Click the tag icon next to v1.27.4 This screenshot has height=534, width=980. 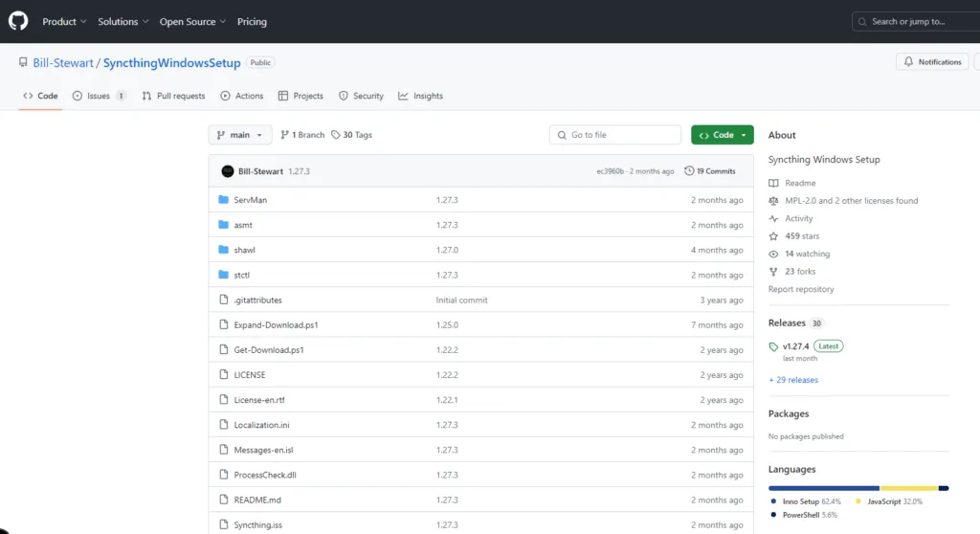point(773,346)
